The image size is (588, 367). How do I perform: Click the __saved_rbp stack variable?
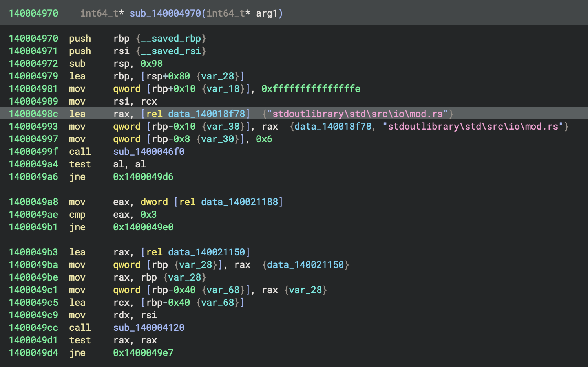(171, 39)
